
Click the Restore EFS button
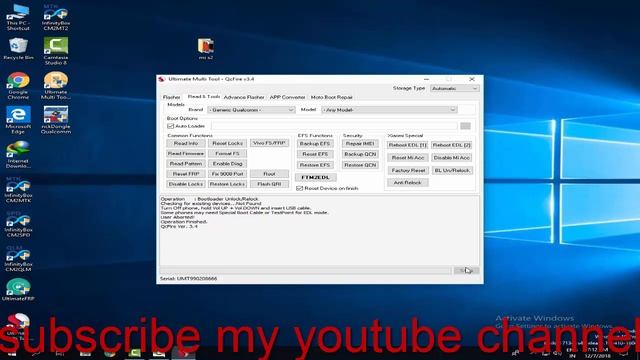pyautogui.click(x=315, y=165)
